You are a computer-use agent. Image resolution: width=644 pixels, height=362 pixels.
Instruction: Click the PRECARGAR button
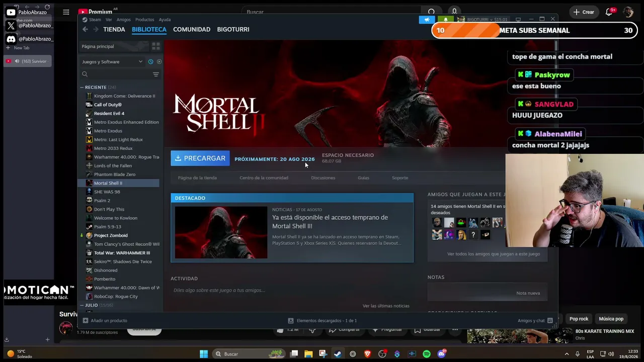pos(200,158)
